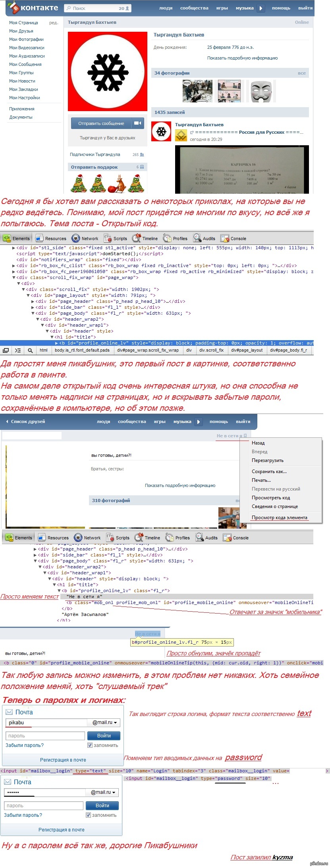
Task: Open the Anonymous mask photo thumbnail
Action: point(261,91)
